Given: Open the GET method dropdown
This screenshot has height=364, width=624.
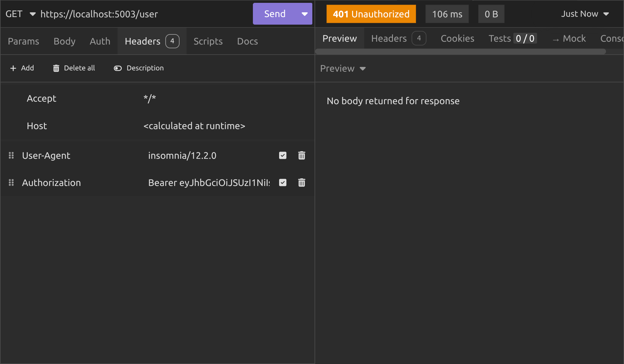Looking at the screenshot, I should tap(32, 14).
